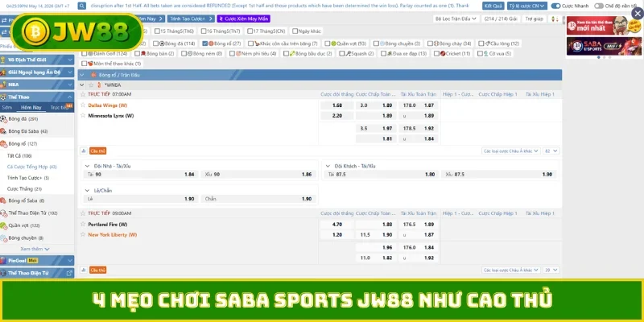Click Cầu thủ button under Dallas Wings match
This screenshot has width=644, height=322.
98,151
